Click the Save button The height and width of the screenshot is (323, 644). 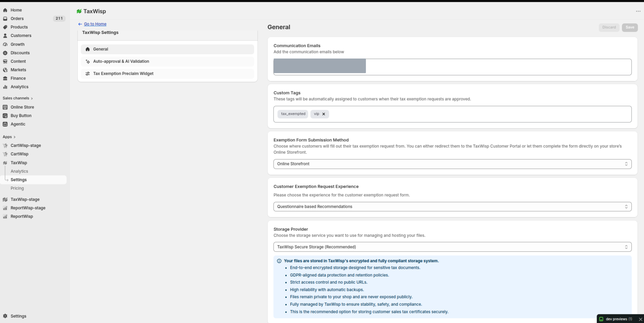(x=630, y=27)
